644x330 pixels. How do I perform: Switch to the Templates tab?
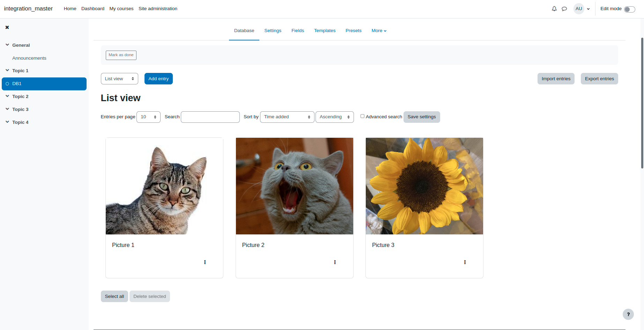(325, 31)
